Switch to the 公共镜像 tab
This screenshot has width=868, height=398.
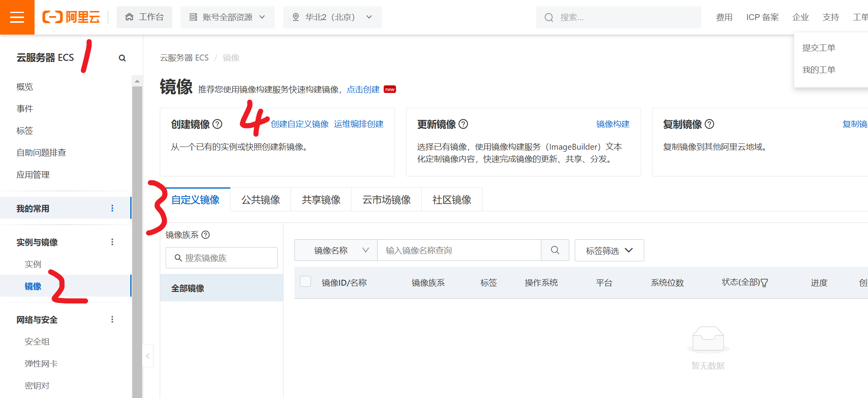point(260,200)
